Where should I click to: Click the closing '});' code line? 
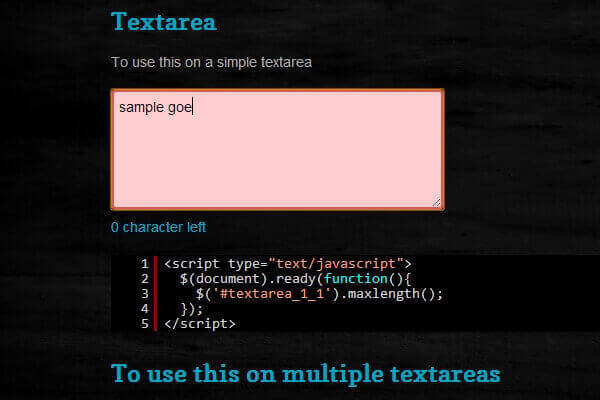coord(191,309)
